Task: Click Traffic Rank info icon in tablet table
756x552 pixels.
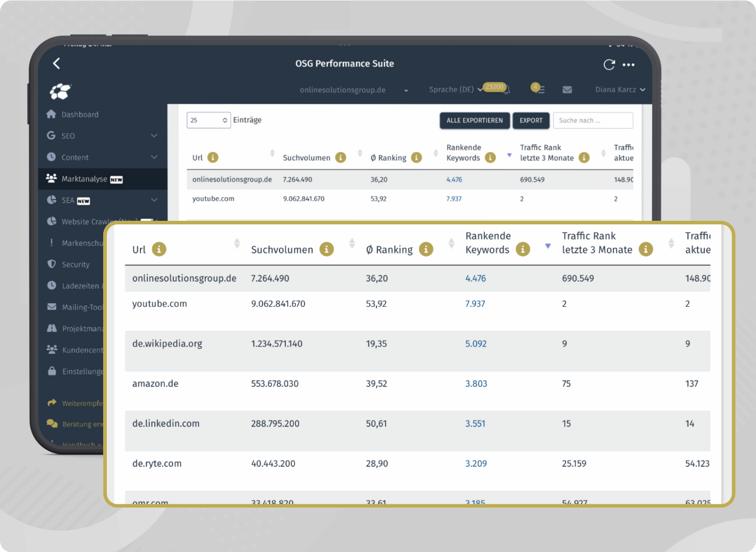Action: coord(584,157)
